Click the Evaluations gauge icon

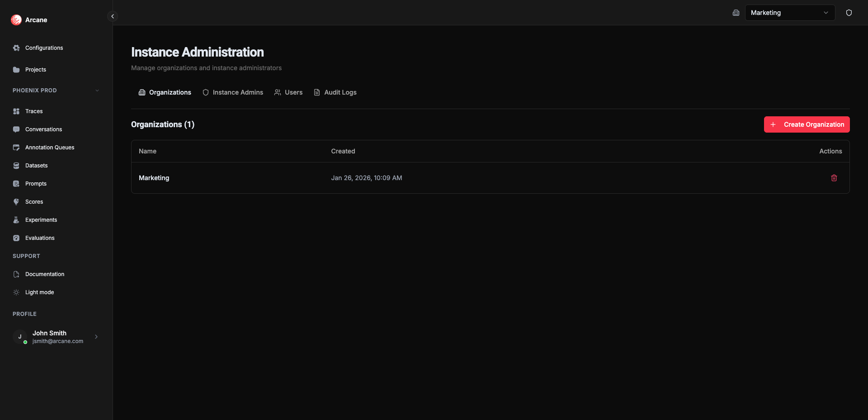[x=16, y=238]
